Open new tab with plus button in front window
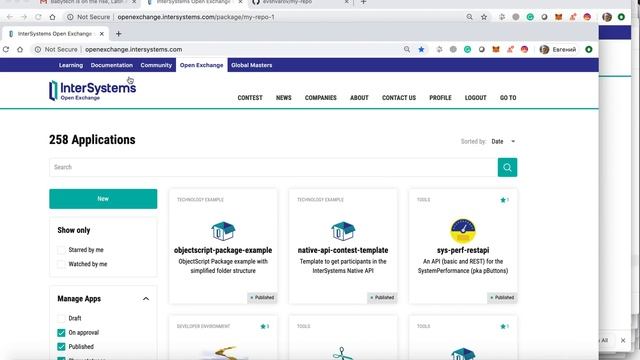This screenshot has width=640, height=360. coord(118,34)
